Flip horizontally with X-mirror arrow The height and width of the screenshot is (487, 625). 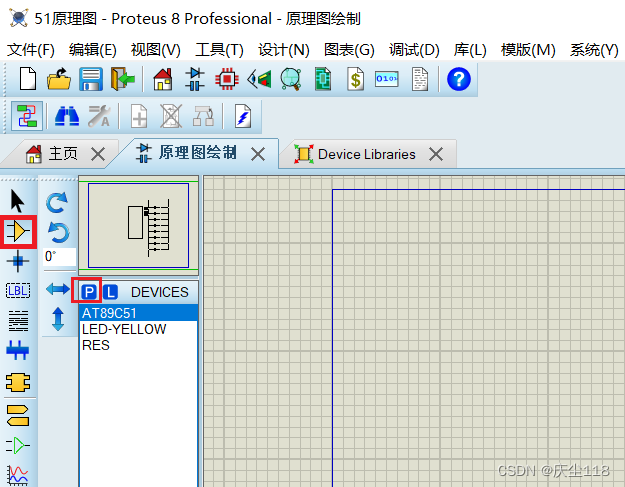[58, 289]
